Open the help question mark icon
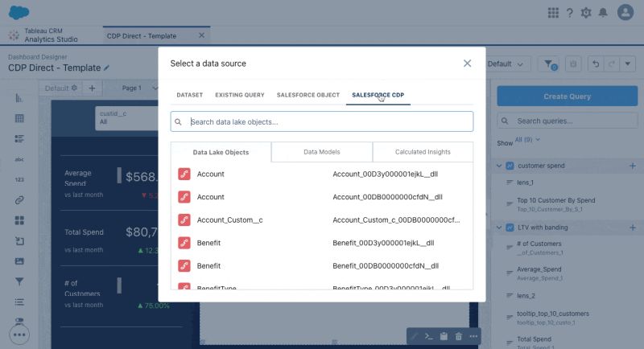Viewport: 644px width, 349px height. click(570, 13)
